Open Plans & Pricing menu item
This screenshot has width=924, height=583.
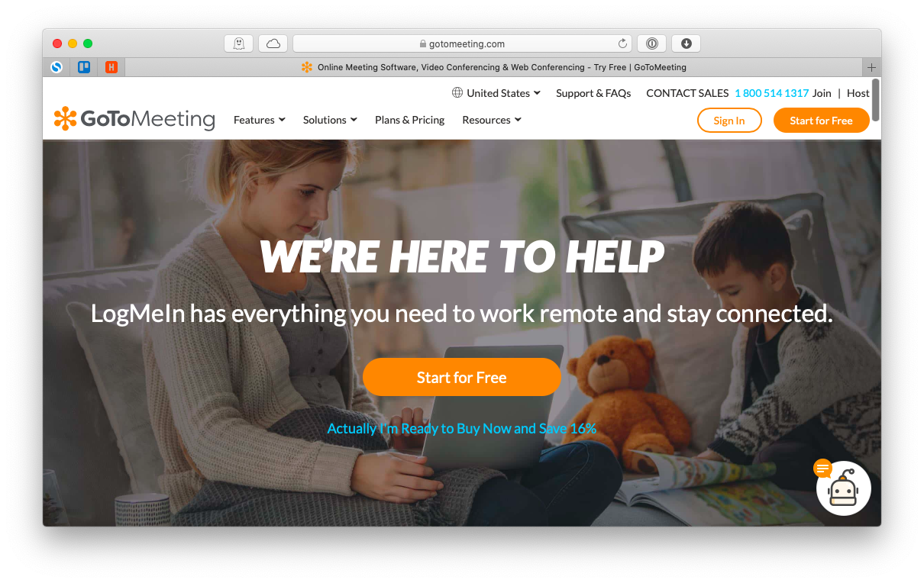(x=409, y=120)
